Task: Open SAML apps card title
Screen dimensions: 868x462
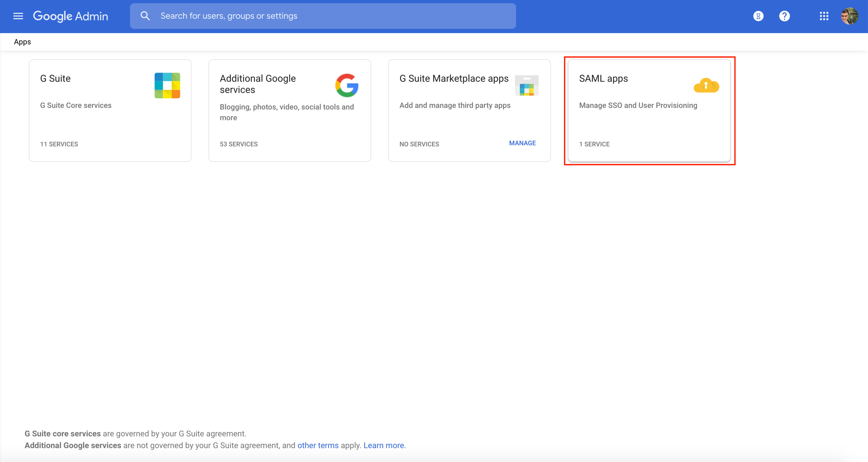Action: coord(603,78)
